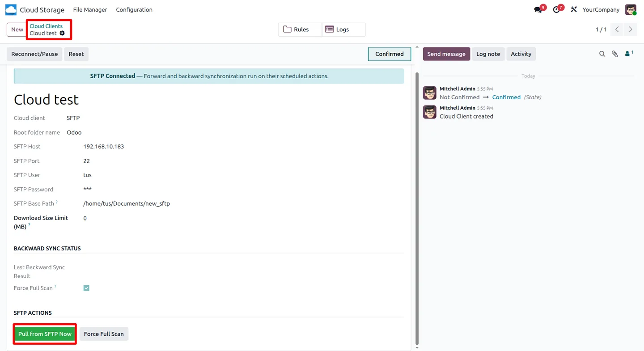The width and height of the screenshot is (644, 351).
Task: Click the blue Confirmed state text in chatter
Action: 506,97
